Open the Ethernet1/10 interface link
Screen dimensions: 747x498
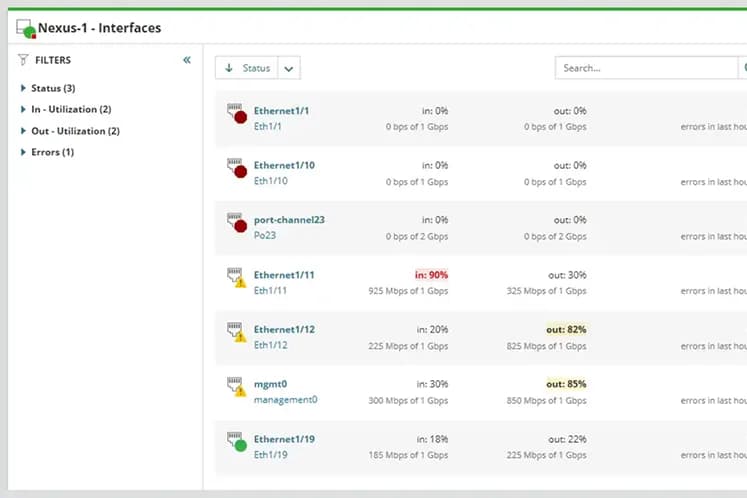click(x=284, y=165)
